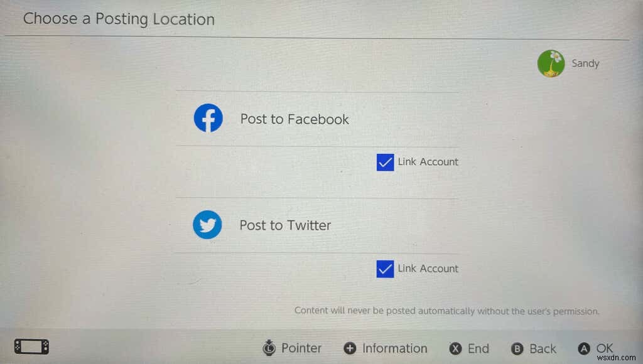Image resolution: width=643 pixels, height=364 pixels.
Task: Click the plus icon beside Information
Action: (350, 348)
